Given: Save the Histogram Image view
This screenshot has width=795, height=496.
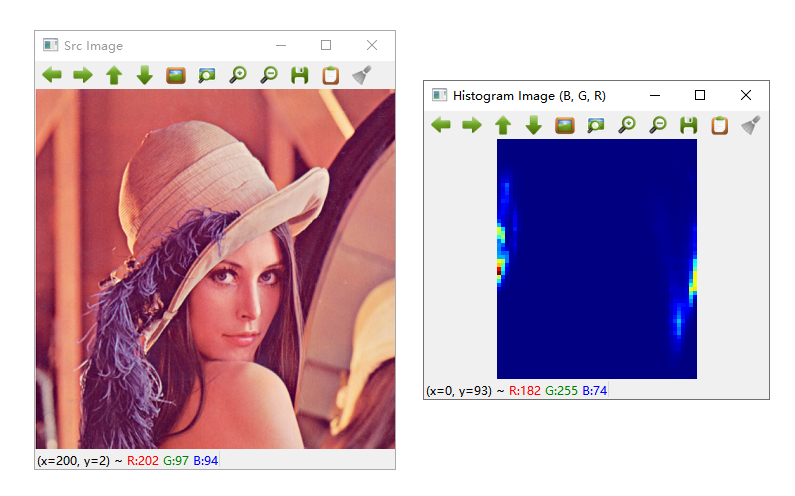Looking at the screenshot, I should (x=689, y=125).
